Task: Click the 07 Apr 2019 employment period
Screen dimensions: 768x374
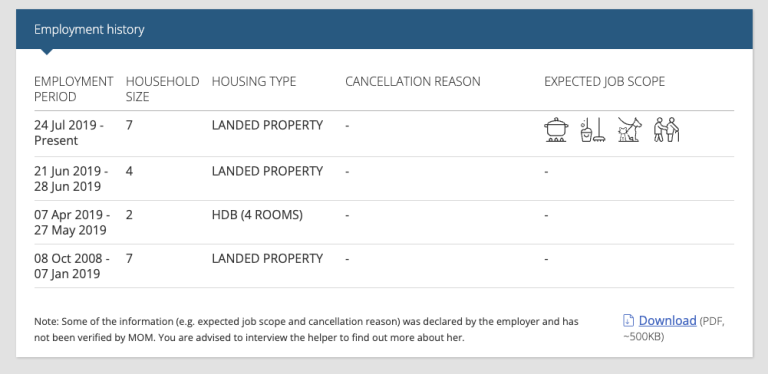Action: pyautogui.click(x=72, y=222)
